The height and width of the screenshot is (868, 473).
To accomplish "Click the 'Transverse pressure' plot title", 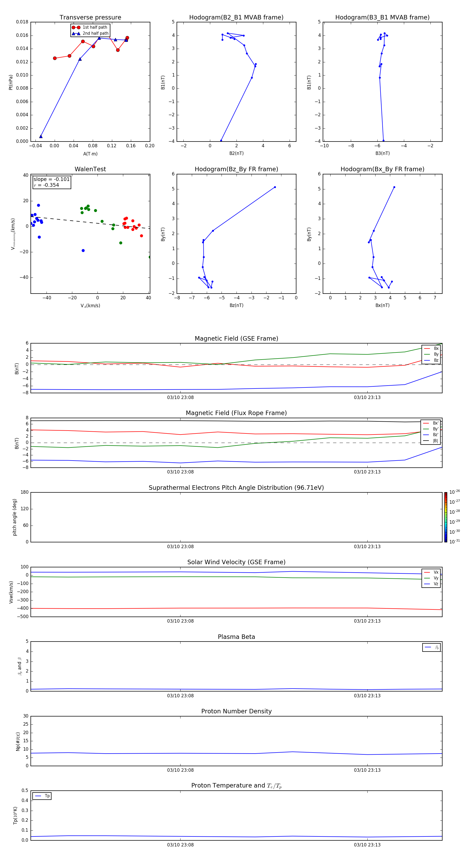I will pos(90,17).
